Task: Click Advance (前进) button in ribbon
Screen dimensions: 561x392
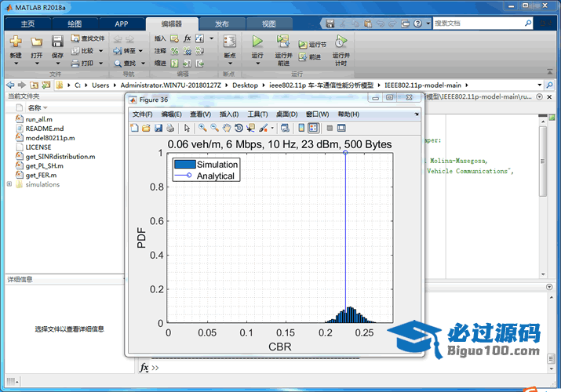Action: (310, 56)
